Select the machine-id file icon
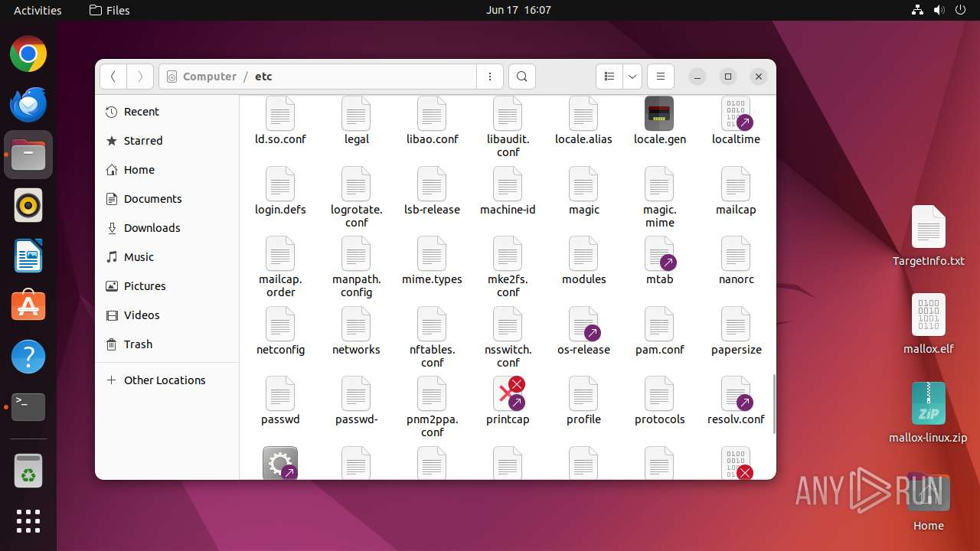The width and height of the screenshot is (980, 551). point(508,184)
